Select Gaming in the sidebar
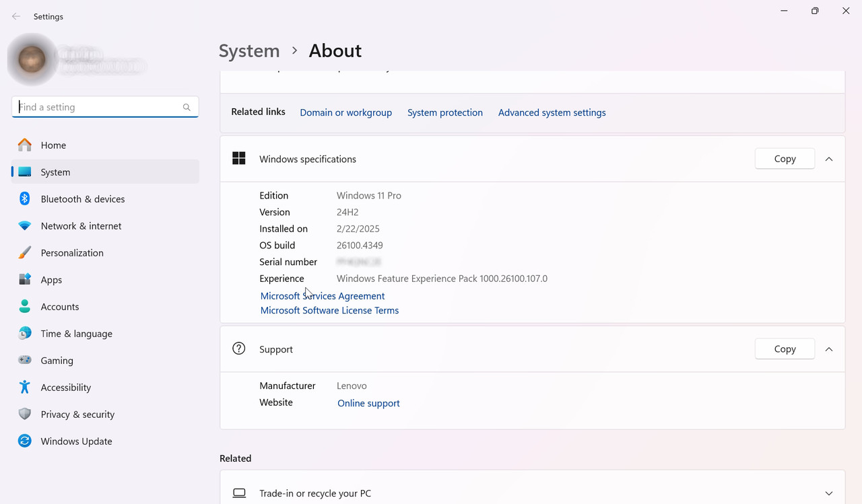The height and width of the screenshot is (504, 862). (x=105, y=360)
